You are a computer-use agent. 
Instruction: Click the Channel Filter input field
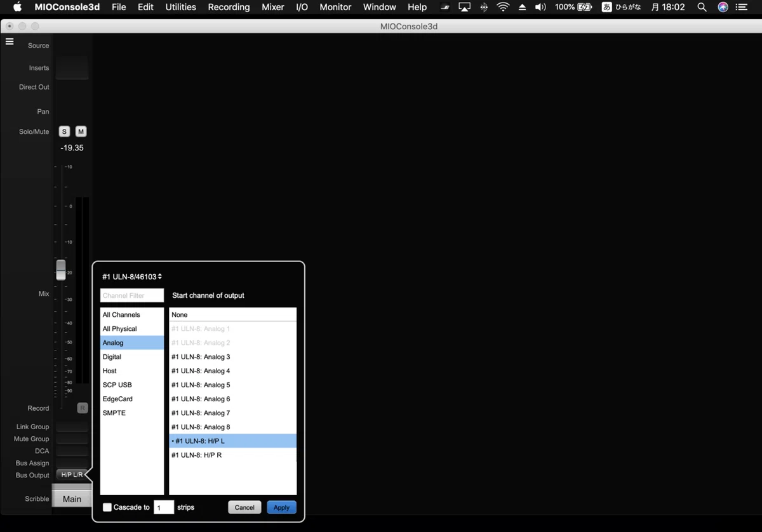132,295
